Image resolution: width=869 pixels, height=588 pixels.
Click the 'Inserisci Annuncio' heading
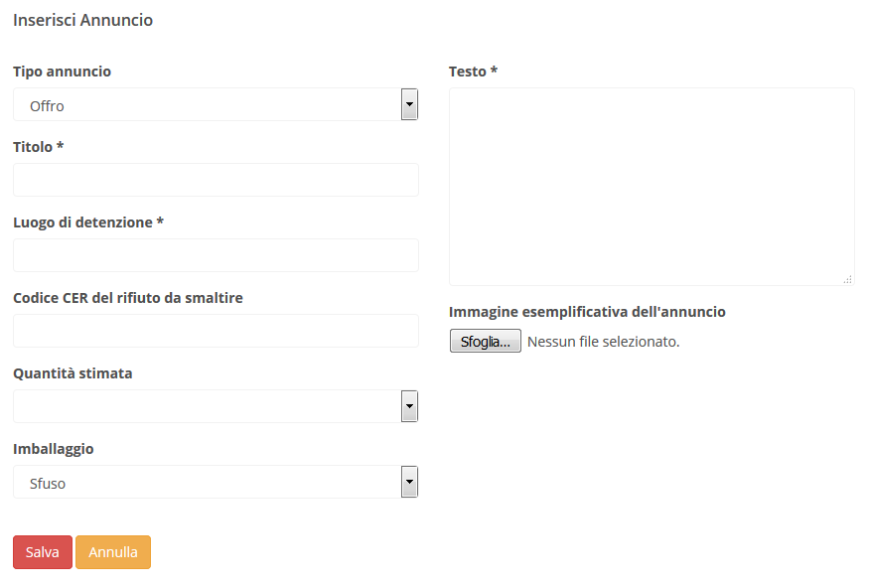82,20
